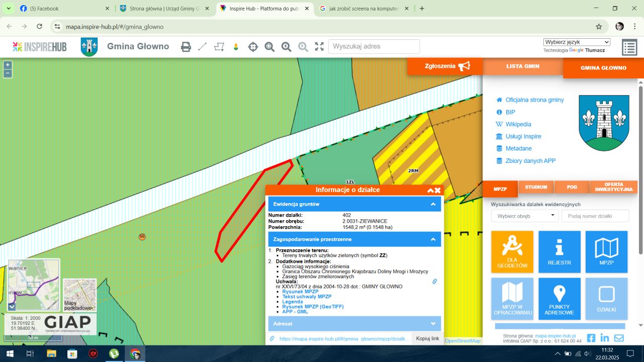Viewport: 644px width, 362px height.
Task: Zoom in with map plus button
Action: point(8,65)
